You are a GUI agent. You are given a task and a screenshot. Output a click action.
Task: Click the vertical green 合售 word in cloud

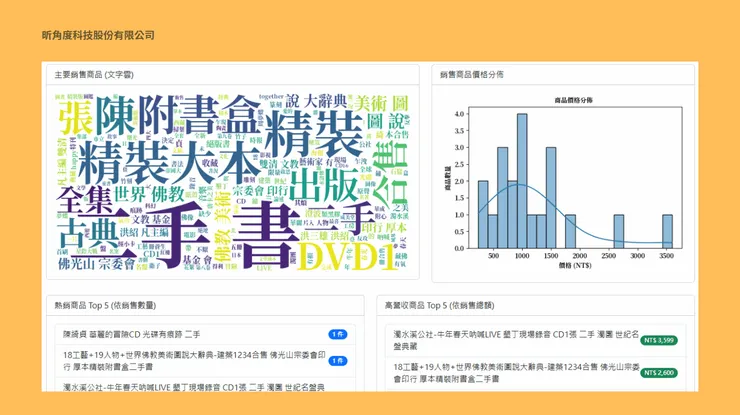(390, 173)
